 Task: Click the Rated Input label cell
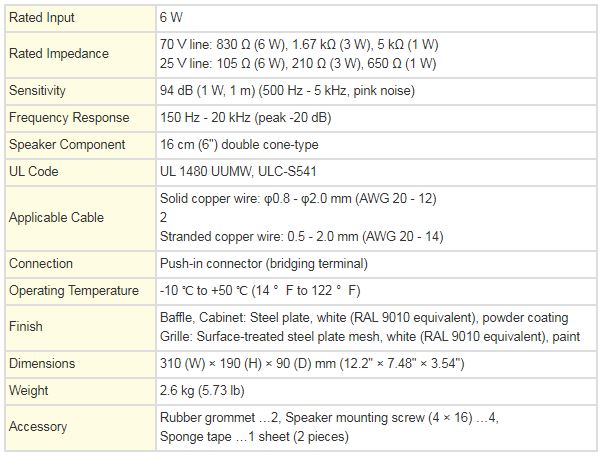(42, 18)
